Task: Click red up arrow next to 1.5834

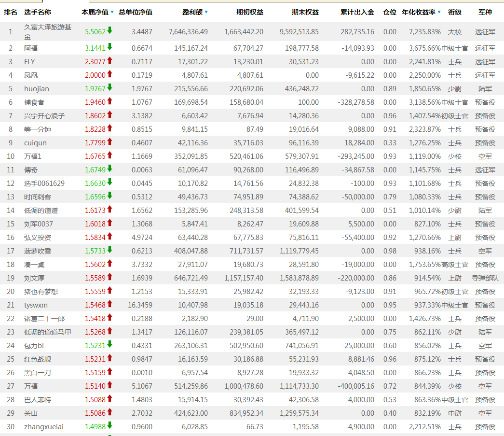Action: (109, 236)
